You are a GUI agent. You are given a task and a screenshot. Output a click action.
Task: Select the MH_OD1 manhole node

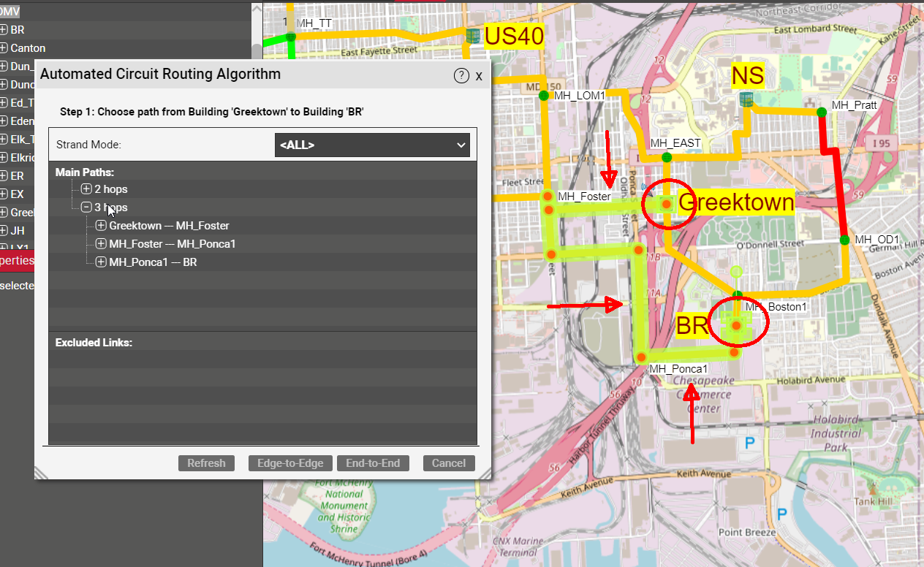(844, 240)
